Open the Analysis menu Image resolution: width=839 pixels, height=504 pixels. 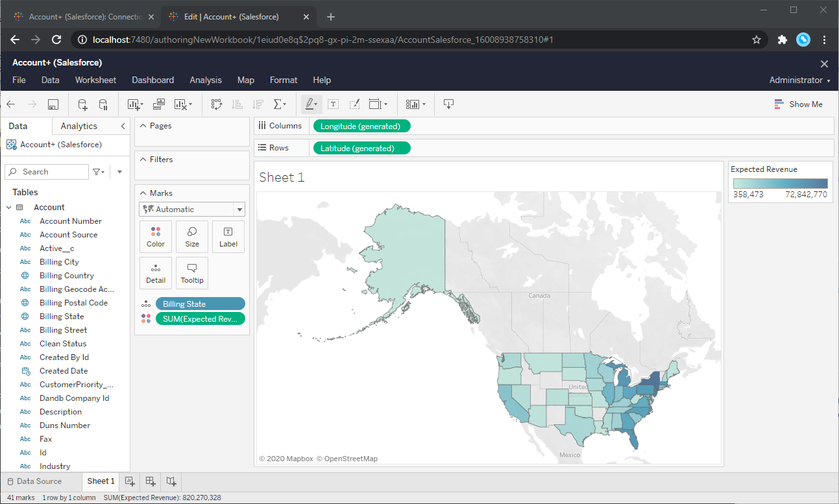pyautogui.click(x=206, y=80)
